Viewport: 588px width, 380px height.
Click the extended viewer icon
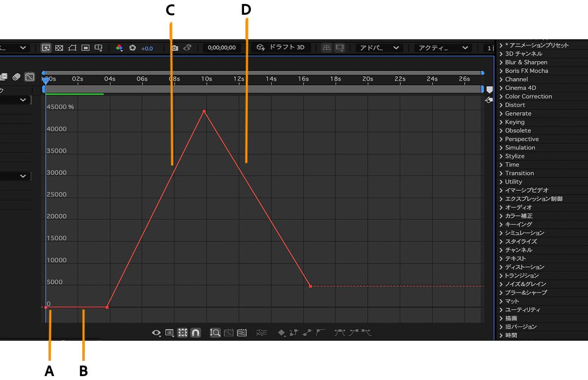coord(339,48)
